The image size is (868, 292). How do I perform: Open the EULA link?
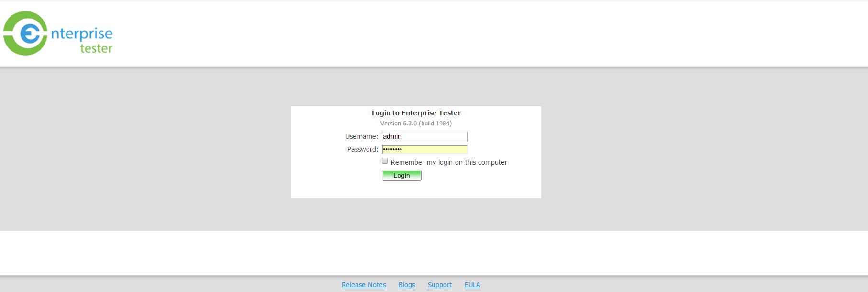click(472, 285)
